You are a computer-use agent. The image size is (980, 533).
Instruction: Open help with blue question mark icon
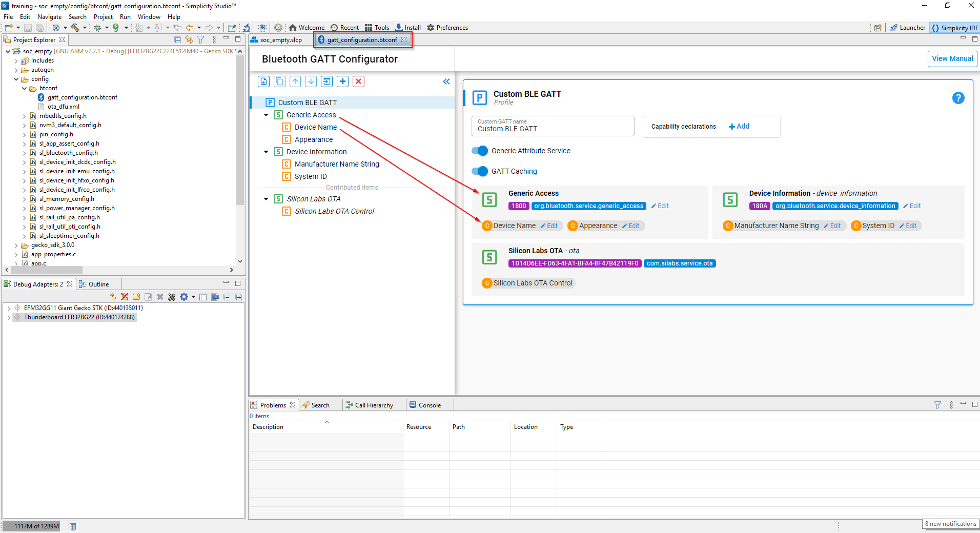[958, 98]
